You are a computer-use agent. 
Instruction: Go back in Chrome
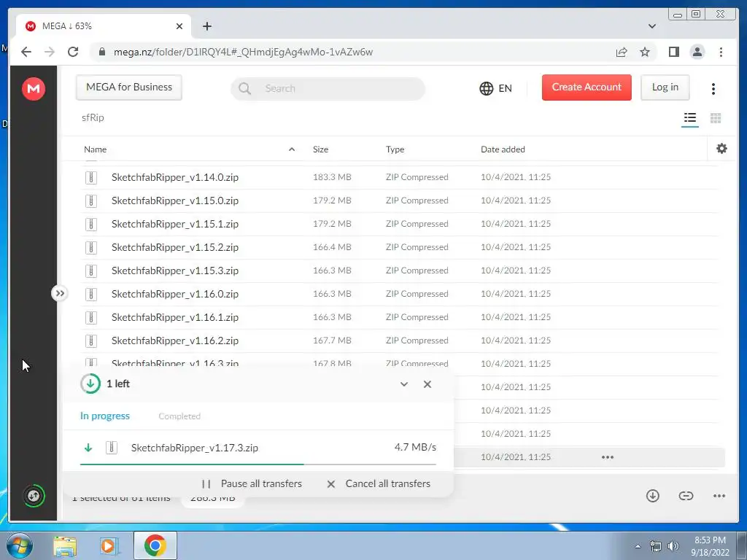(26, 52)
